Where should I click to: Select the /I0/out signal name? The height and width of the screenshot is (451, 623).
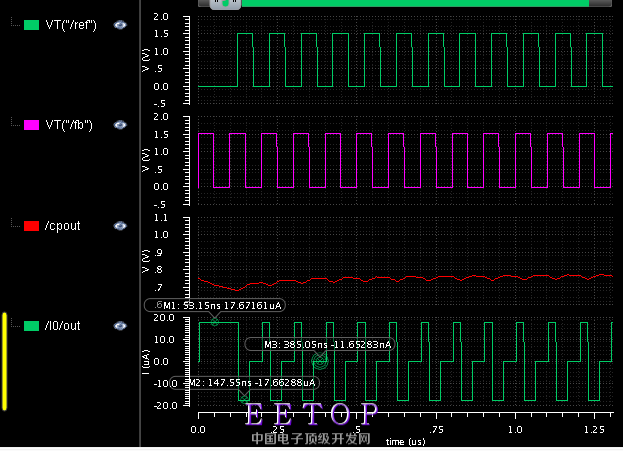point(62,326)
